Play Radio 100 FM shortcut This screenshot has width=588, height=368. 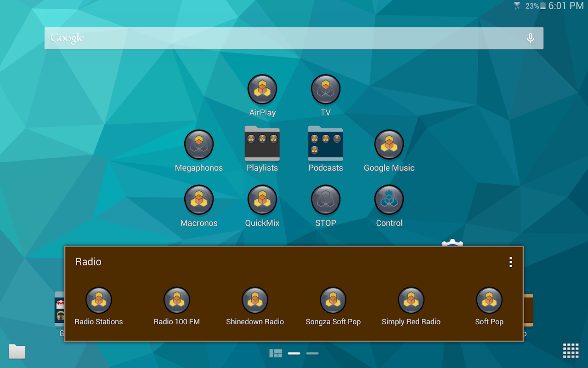point(177,301)
